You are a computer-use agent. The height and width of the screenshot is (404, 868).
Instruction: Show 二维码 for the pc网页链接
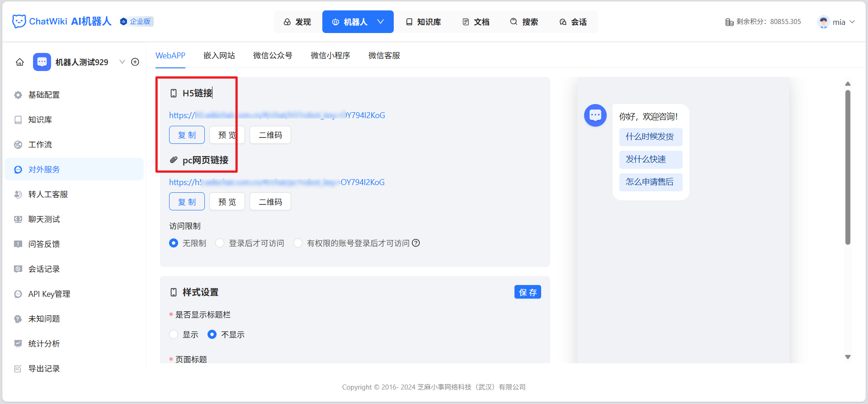270,202
